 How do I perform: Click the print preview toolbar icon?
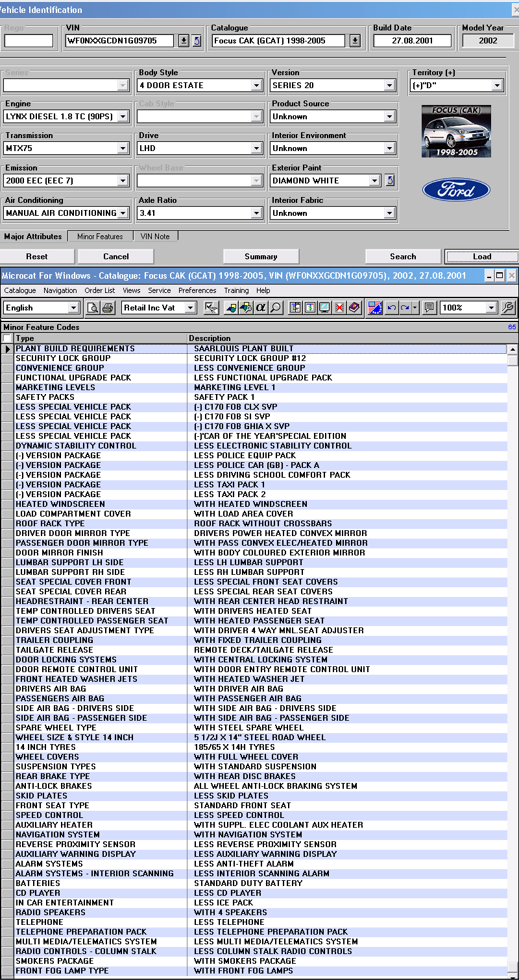tap(93, 308)
